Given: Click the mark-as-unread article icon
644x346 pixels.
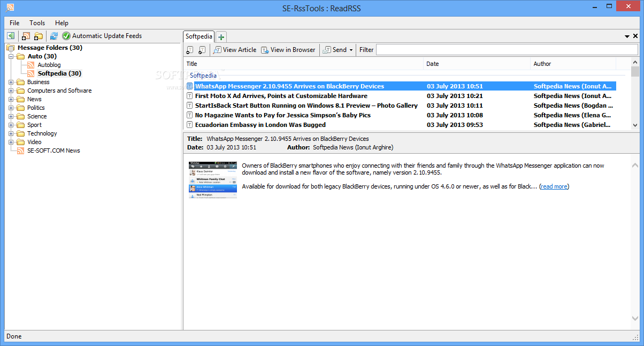Looking at the screenshot, I should (x=190, y=50).
